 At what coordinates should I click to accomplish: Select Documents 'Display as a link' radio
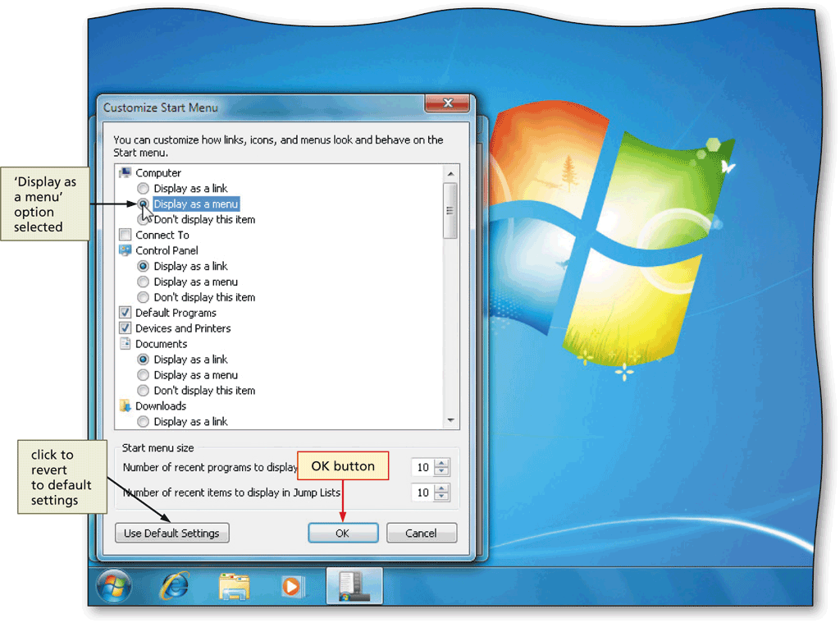(143, 360)
